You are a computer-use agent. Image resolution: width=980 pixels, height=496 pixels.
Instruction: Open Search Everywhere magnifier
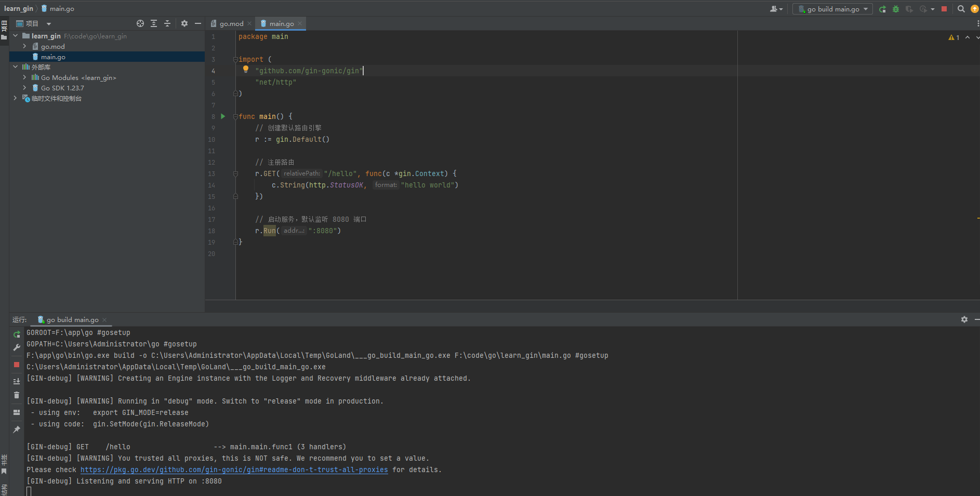961,9
